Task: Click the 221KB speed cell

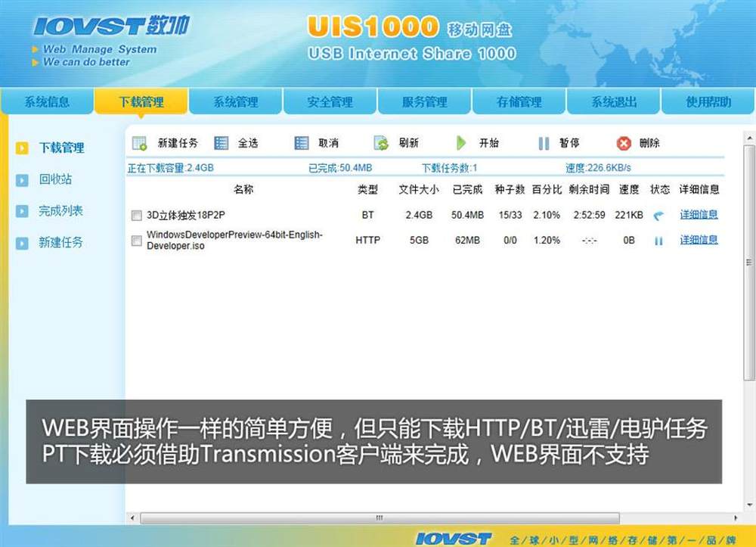Action: pos(629,215)
